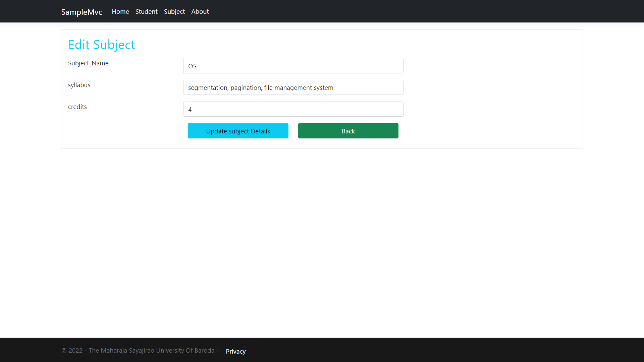Click the 2022 university copyright text
This screenshot has height=362, width=644.
click(140, 350)
